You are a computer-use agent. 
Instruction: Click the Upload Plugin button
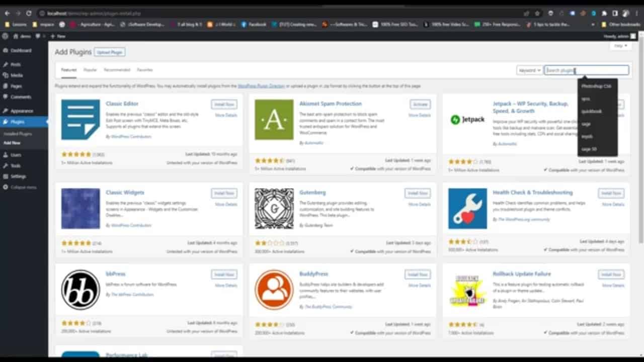110,52
